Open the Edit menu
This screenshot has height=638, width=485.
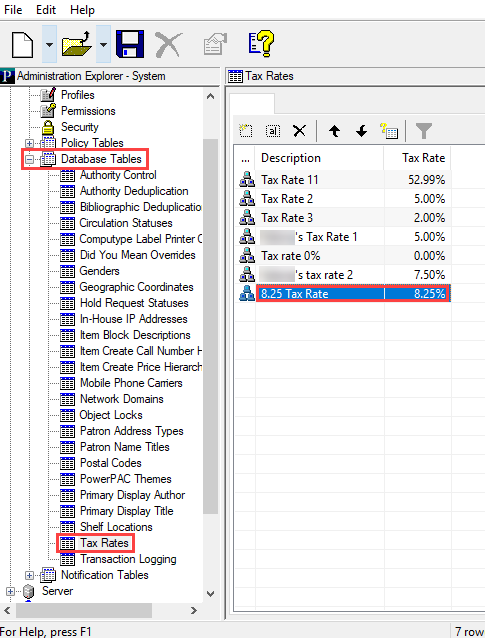pos(46,9)
